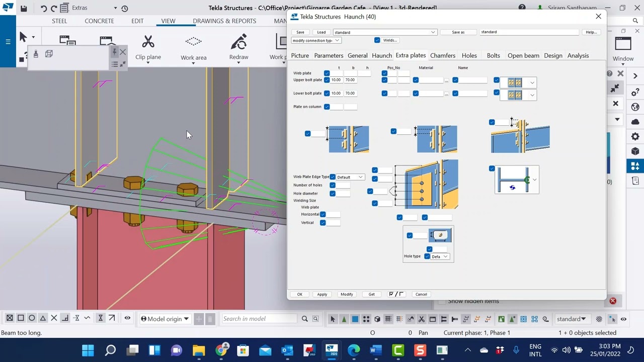Screen dimensions: 644x362
Task: Click the triangle snap icon in the snapping toolbar
Action: click(43, 318)
